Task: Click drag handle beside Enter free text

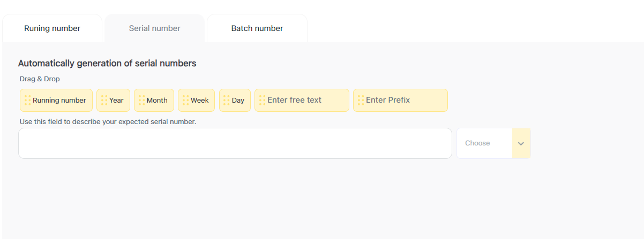Action: pos(262,100)
